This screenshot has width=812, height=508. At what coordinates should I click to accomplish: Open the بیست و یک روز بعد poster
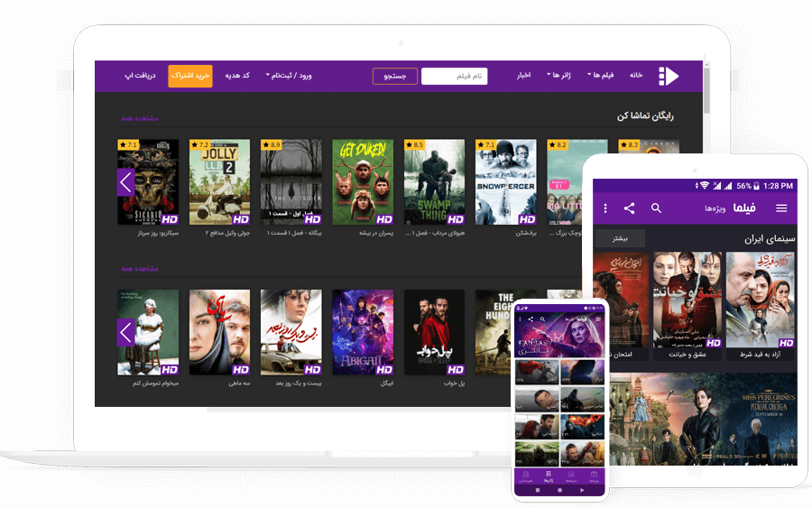291,332
